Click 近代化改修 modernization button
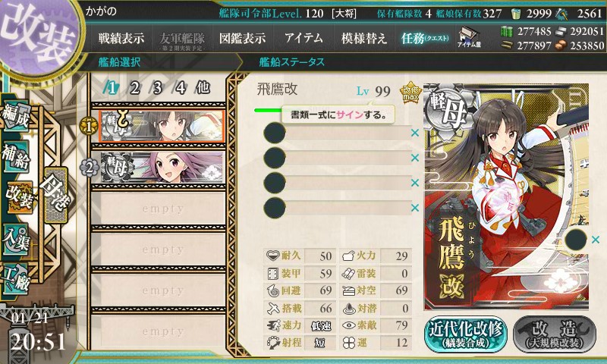 tap(466, 334)
